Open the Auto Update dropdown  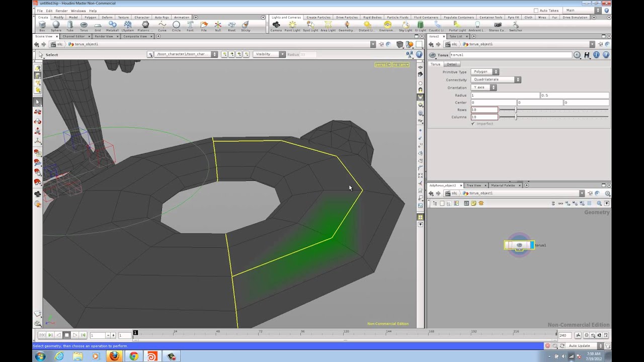coord(585,346)
